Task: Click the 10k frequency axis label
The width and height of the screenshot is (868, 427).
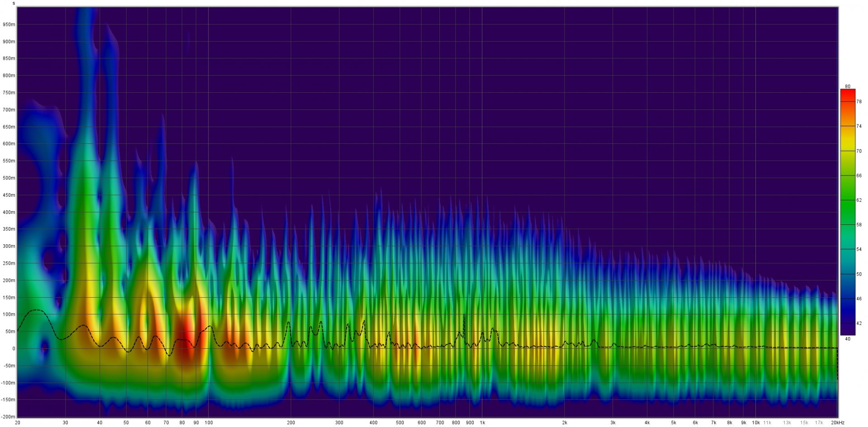Action: (x=755, y=422)
